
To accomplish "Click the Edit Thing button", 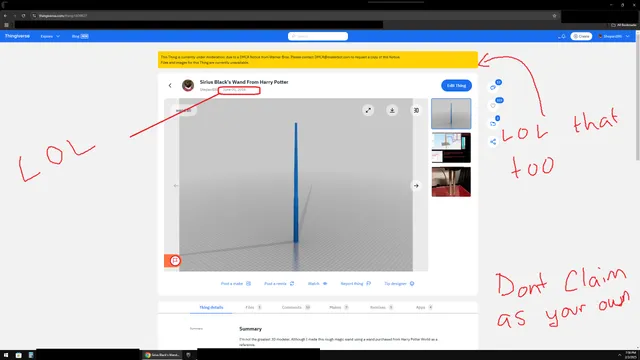I will (456, 85).
